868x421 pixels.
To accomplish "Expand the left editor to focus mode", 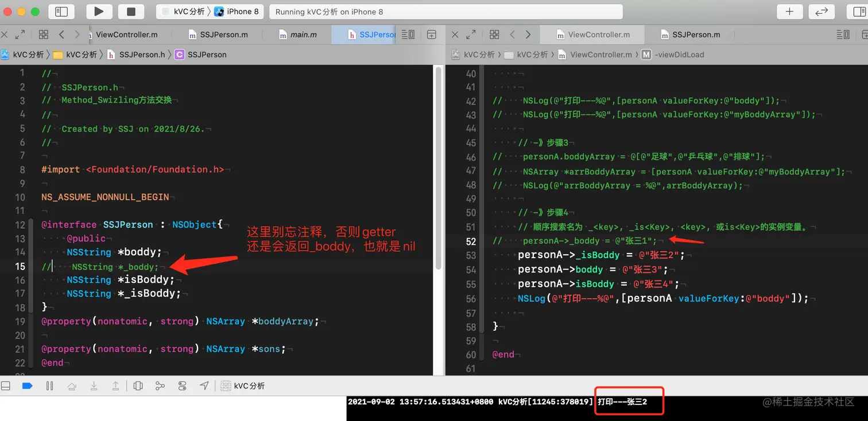I will pos(20,34).
